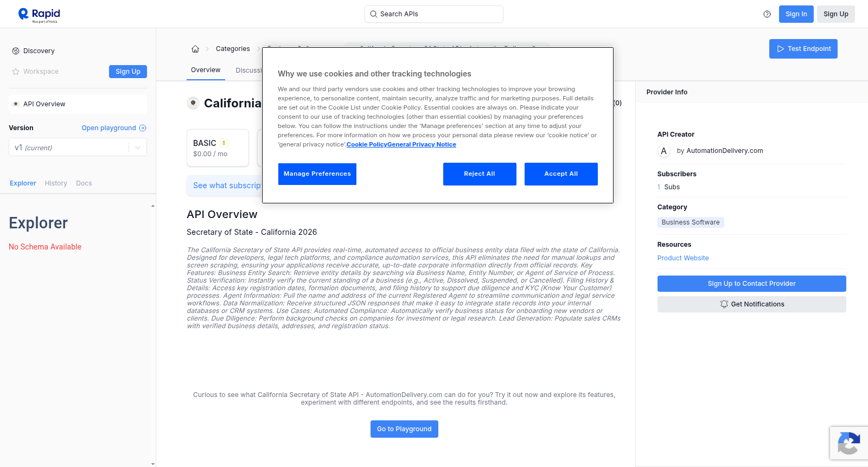This screenshot has width=868, height=467.
Task: Click Sign Up to Contact Provider
Action: 751,284
